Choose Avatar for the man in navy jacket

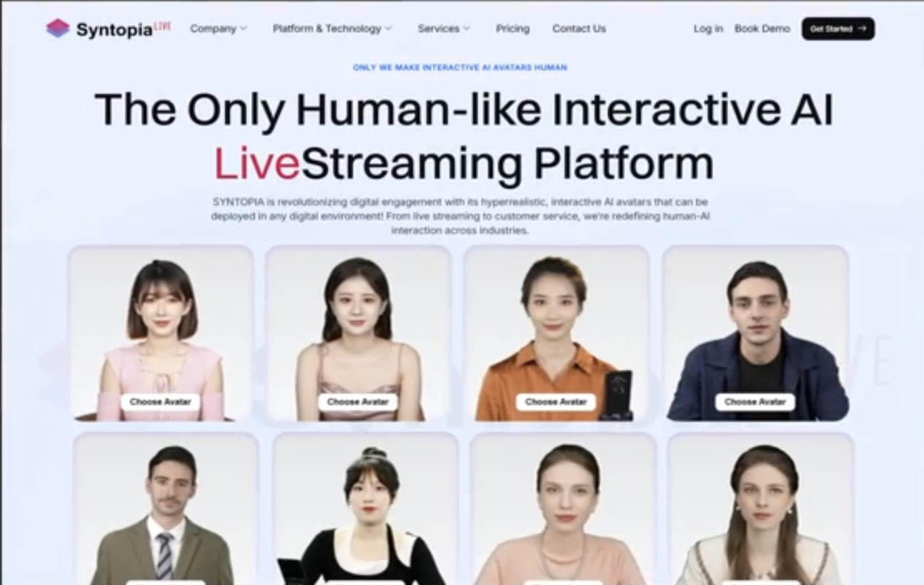coord(754,402)
